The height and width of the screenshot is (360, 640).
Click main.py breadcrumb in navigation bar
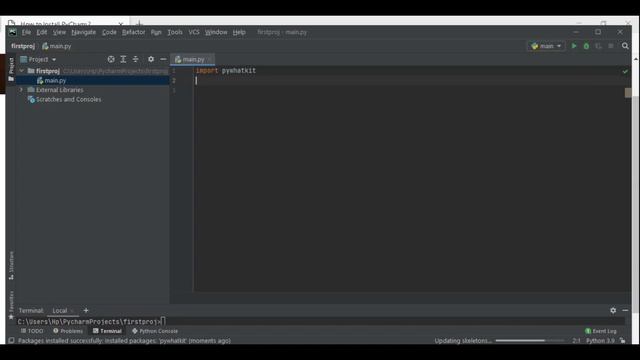point(57,46)
